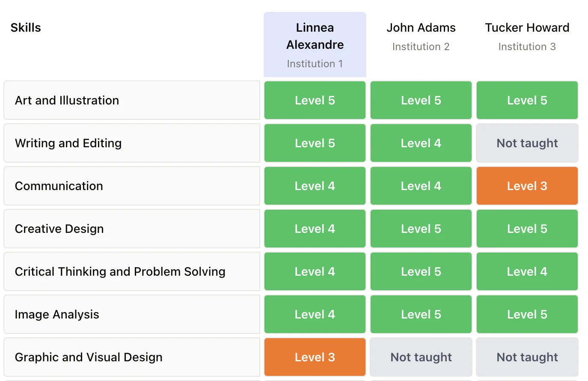Select the Communication skill row
588x381 pixels.
click(x=132, y=186)
